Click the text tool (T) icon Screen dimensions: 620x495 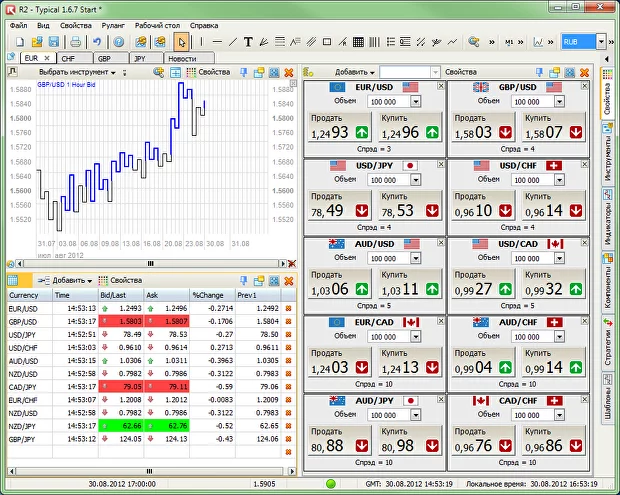point(248,42)
